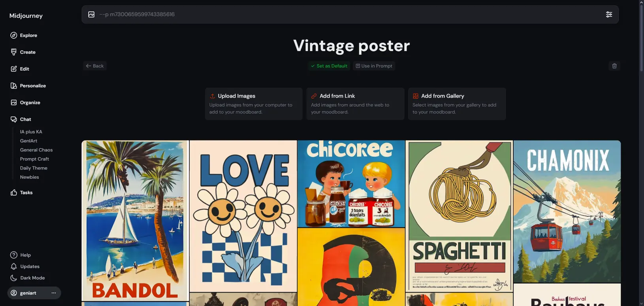This screenshot has height=306, width=644.
Task: Open the Prompt Craft chat room
Action: (x=34, y=159)
